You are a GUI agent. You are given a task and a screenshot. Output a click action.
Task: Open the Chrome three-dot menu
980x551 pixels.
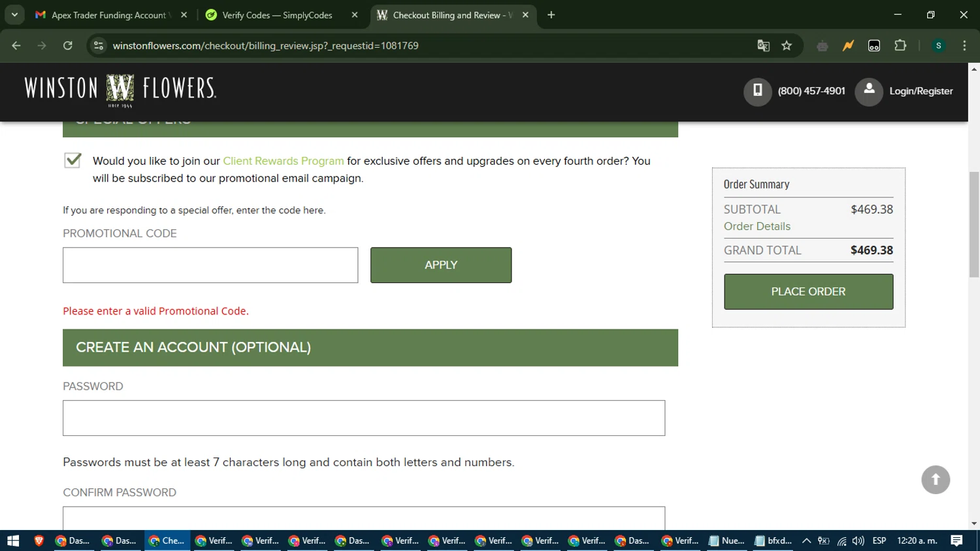964,46
